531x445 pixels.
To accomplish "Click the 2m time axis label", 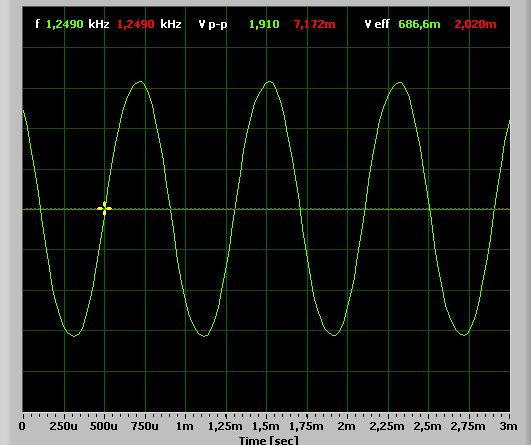I will point(346,426).
